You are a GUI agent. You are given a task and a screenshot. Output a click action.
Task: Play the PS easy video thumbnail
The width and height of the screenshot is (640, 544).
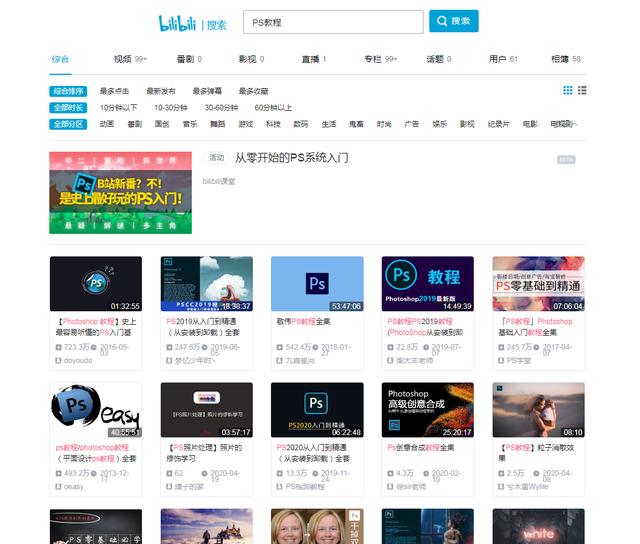[x=95, y=410]
